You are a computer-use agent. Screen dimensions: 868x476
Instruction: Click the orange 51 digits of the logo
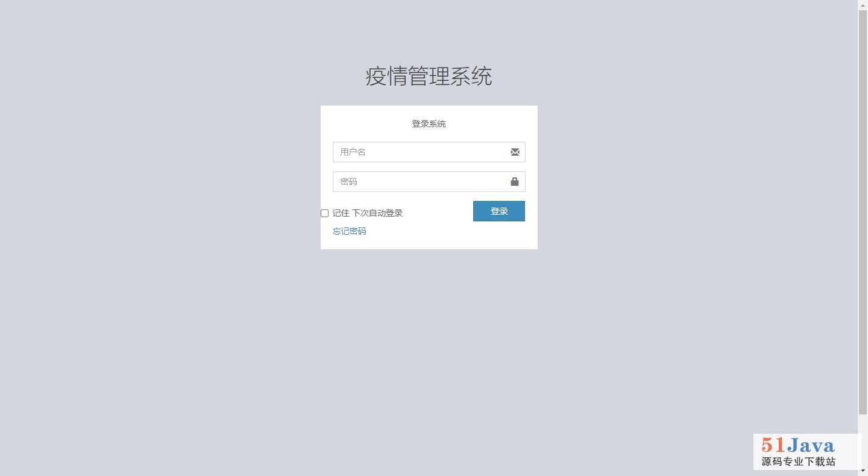coord(773,445)
